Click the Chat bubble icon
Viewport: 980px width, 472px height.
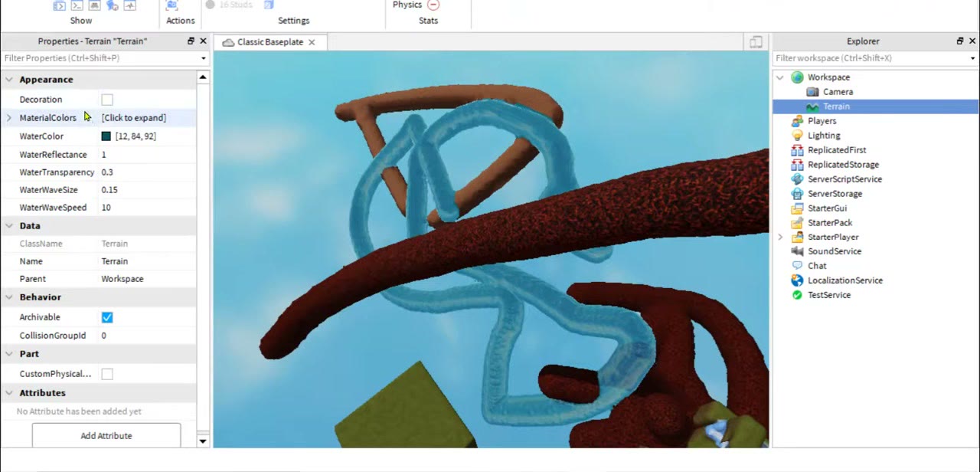pos(797,266)
